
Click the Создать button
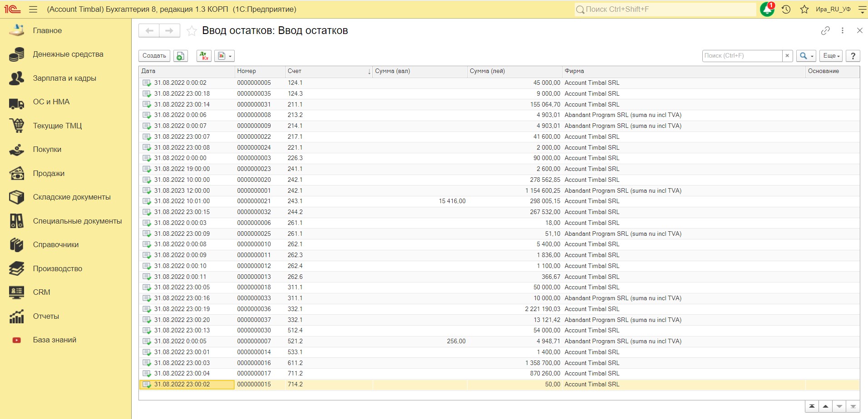tap(154, 56)
